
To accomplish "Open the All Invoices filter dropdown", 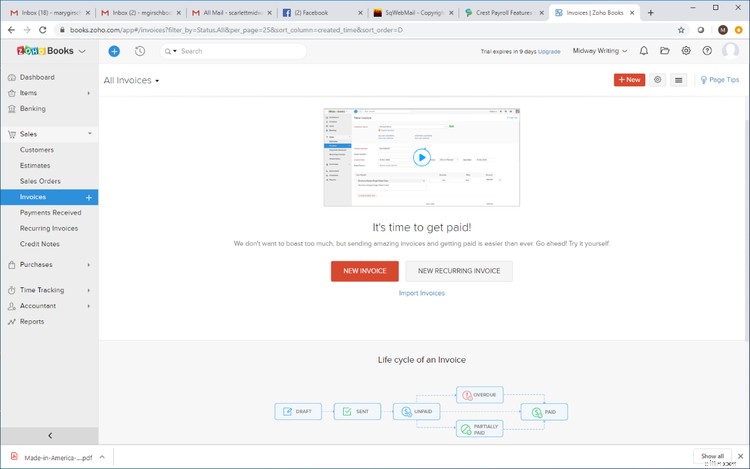I will click(x=132, y=80).
